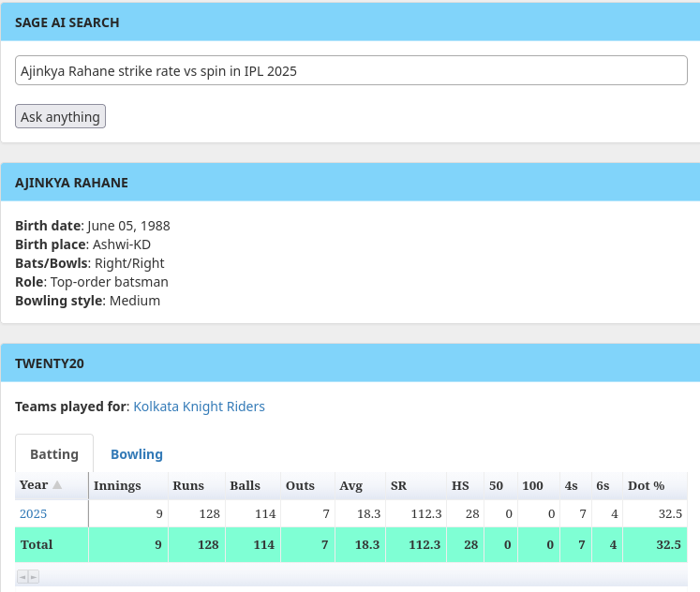Open the Kolkata Knight Riders team link
Viewport: 700px width, 592px height.
pyautogui.click(x=199, y=407)
